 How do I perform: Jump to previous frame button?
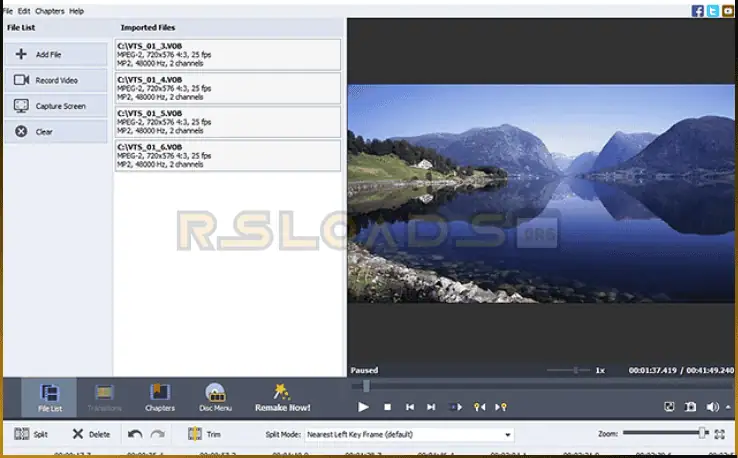[410, 407]
